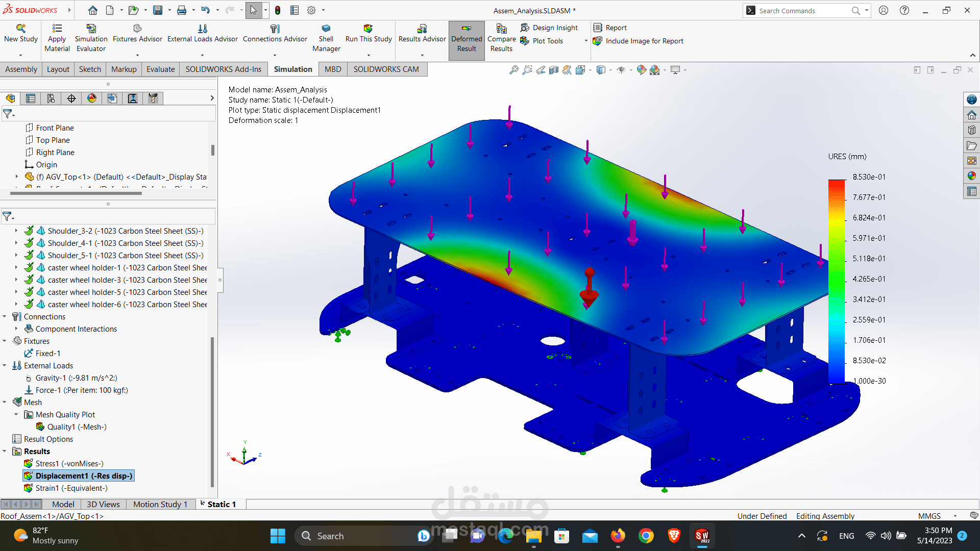Collapse the External Loads tree node

5,366
